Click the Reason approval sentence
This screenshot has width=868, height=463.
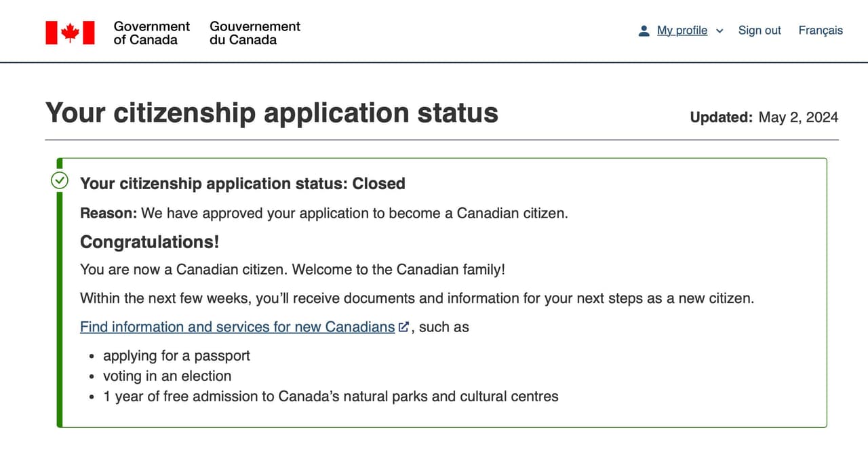(x=324, y=213)
